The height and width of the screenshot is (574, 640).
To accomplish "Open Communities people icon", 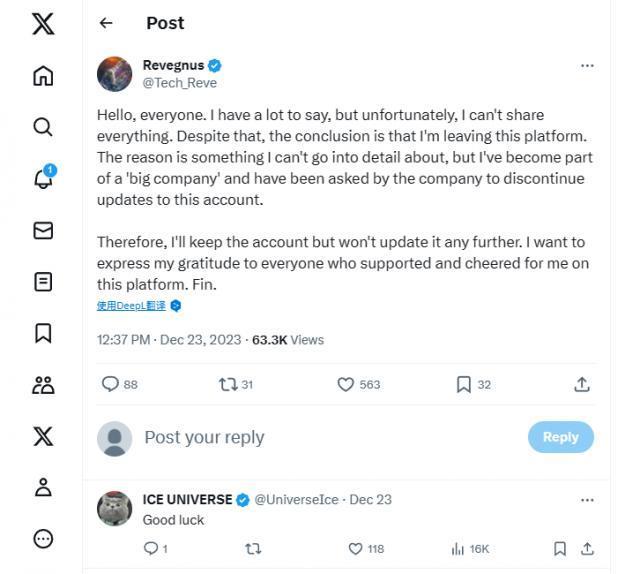I will click(43, 385).
